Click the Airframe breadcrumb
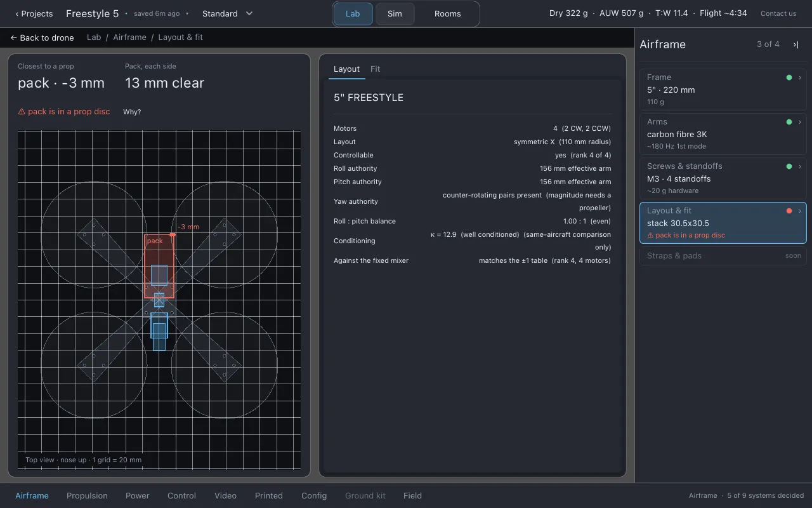Viewport: 812px width, 508px height. (x=130, y=37)
